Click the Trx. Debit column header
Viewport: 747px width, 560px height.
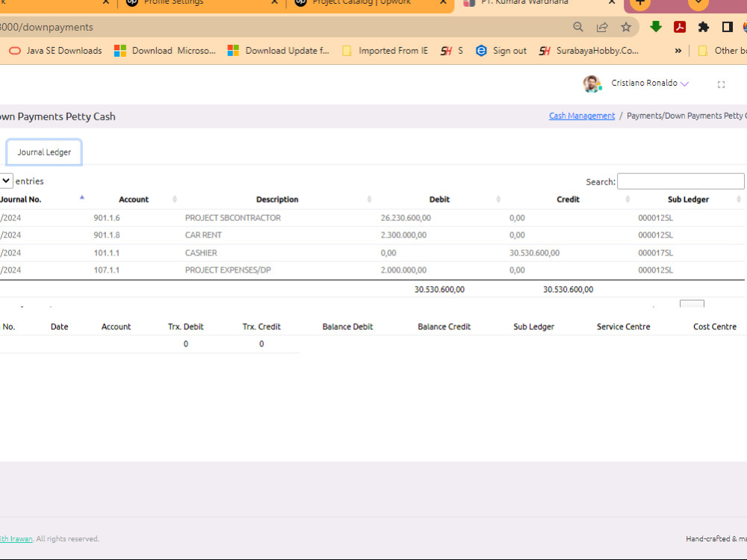click(186, 327)
